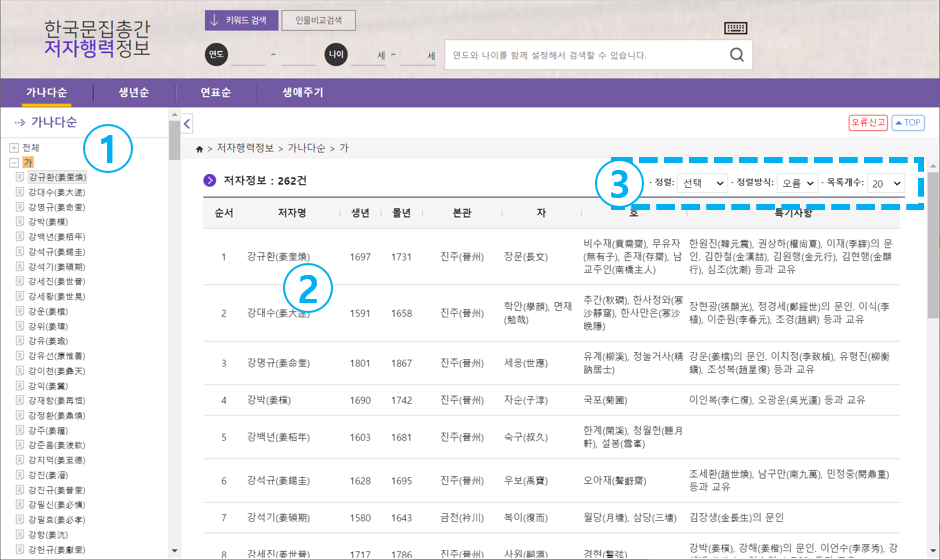
Task: Click the 생년 column header
Action: (360, 213)
